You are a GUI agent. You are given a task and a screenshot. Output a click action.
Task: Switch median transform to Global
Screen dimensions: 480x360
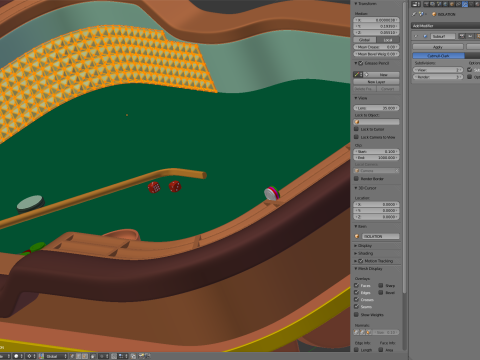(x=365, y=40)
